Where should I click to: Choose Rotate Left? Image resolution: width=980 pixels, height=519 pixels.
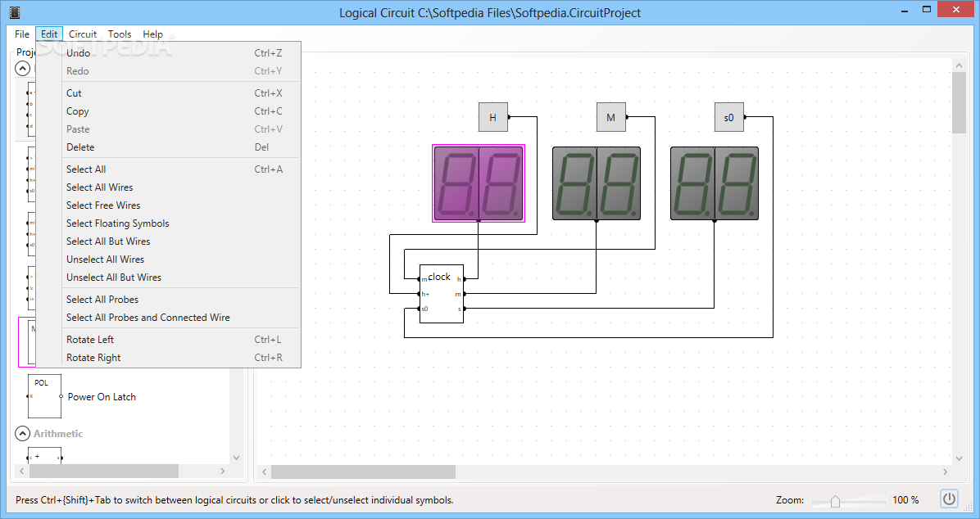pos(169,340)
